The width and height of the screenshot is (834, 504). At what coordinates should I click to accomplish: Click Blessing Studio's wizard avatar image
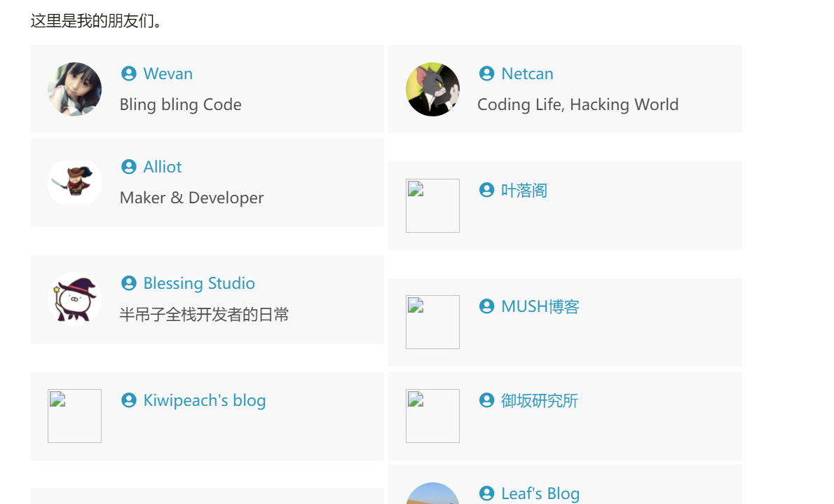click(74, 299)
